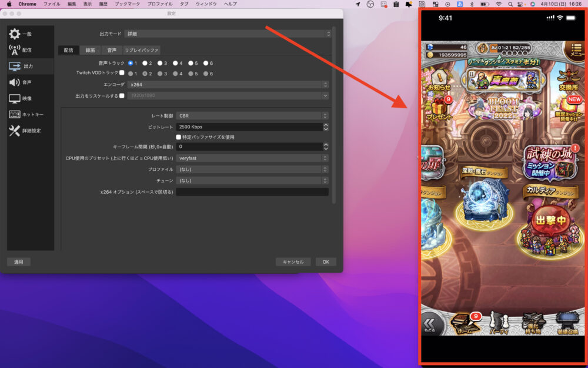The height and width of the screenshot is (368, 588).
Task: Switch to the 録画 recording tab
Action: pyautogui.click(x=91, y=50)
